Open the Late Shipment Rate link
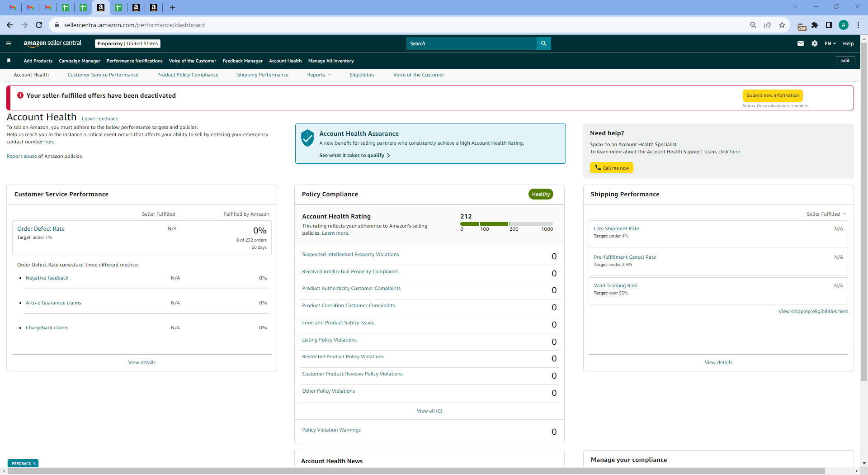Viewport: 868px width, 475px height. [616, 228]
